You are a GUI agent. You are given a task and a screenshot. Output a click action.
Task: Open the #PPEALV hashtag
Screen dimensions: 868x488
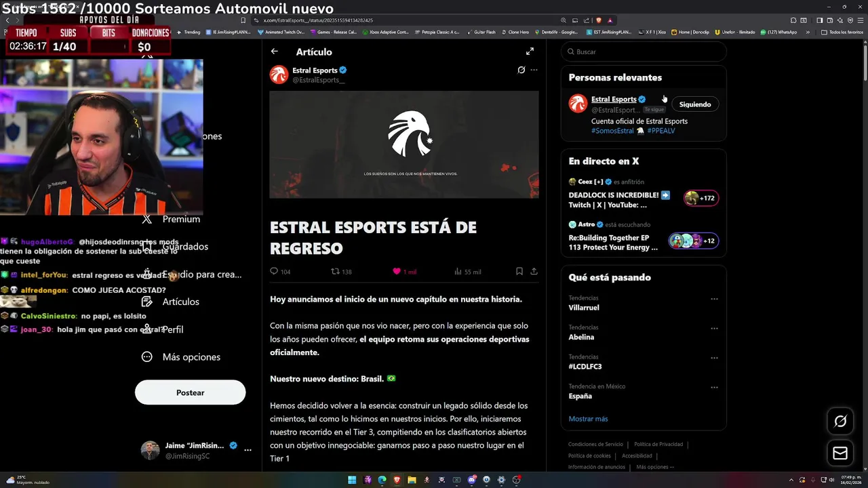661,131
